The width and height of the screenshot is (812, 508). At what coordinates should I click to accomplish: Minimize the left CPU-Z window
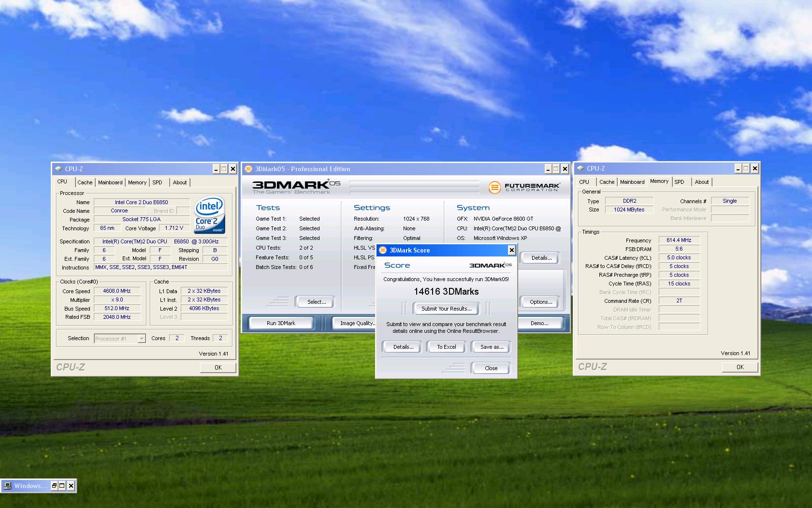pyautogui.click(x=216, y=169)
